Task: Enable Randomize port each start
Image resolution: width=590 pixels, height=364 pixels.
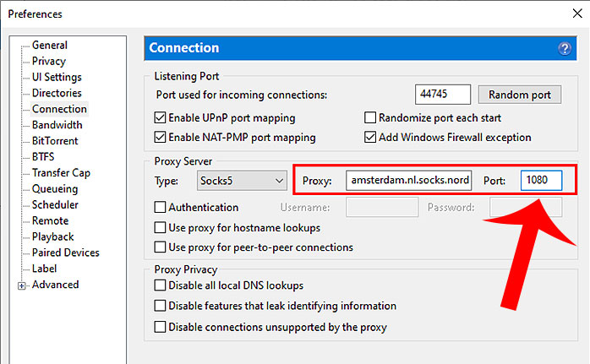Action: 369,118
